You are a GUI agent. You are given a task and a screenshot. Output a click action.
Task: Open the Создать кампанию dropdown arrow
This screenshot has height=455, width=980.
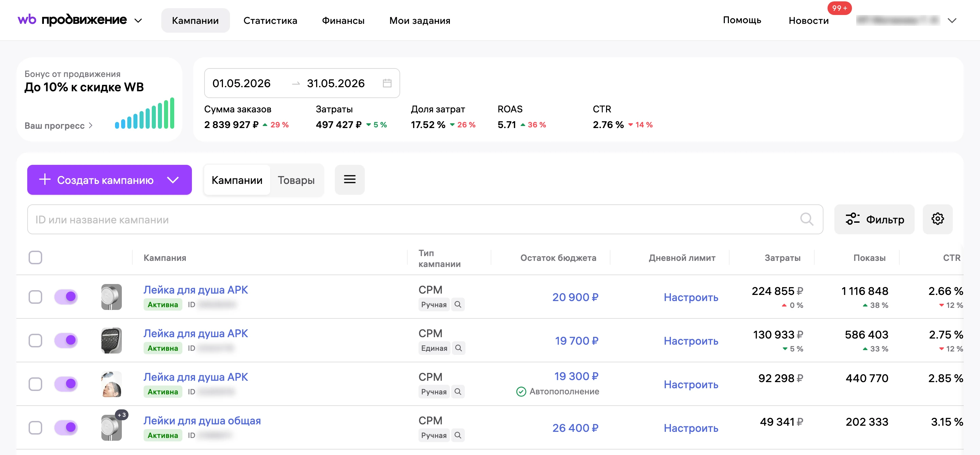coord(173,180)
